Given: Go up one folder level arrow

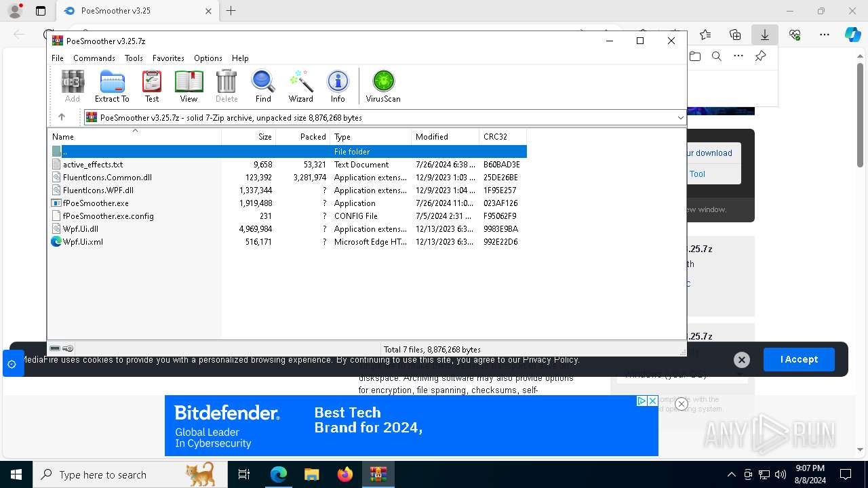Looking at the screenshot, I should tap(62, 117).
